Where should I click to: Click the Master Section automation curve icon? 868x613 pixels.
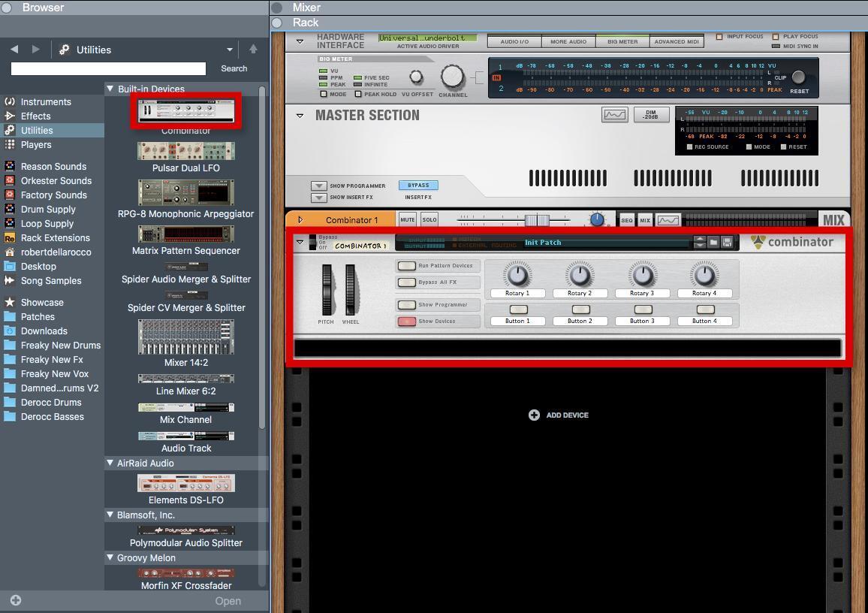click(x=614, y=115)
